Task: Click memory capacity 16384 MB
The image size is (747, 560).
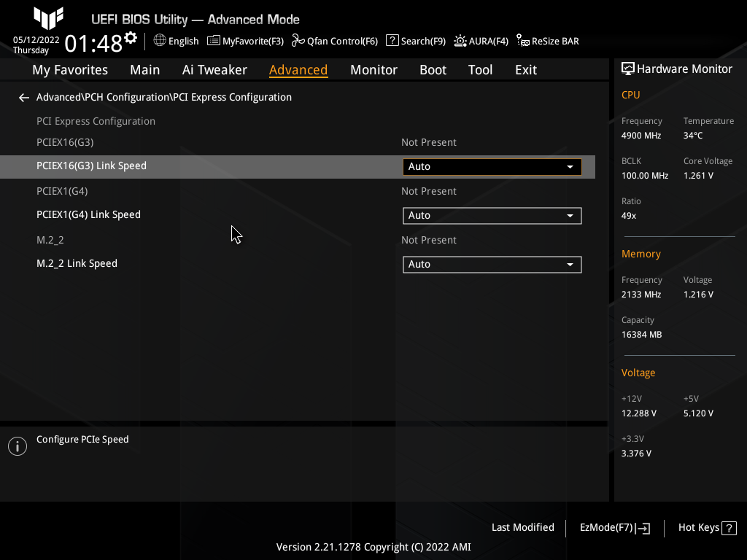Action: click(x=642, y=335)
